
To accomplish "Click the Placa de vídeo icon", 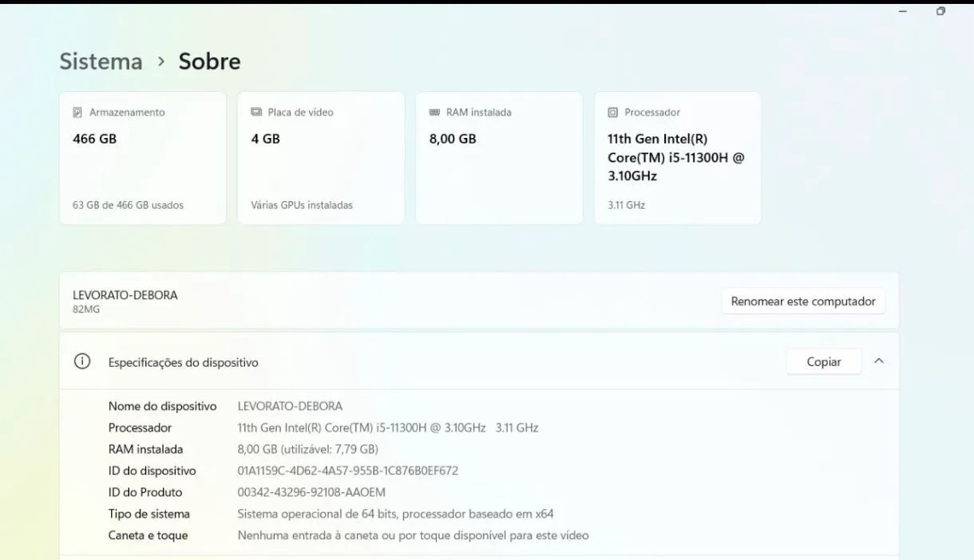I will (256, 112).
